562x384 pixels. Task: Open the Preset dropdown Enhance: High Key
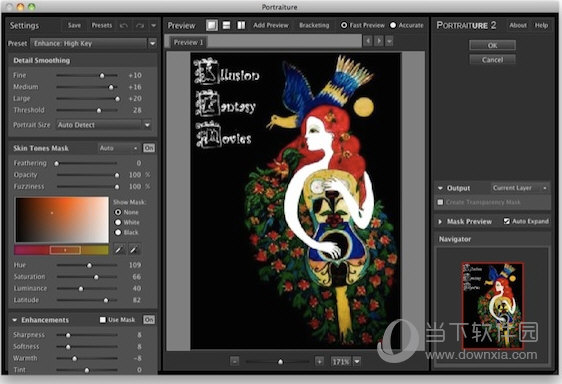94,43
